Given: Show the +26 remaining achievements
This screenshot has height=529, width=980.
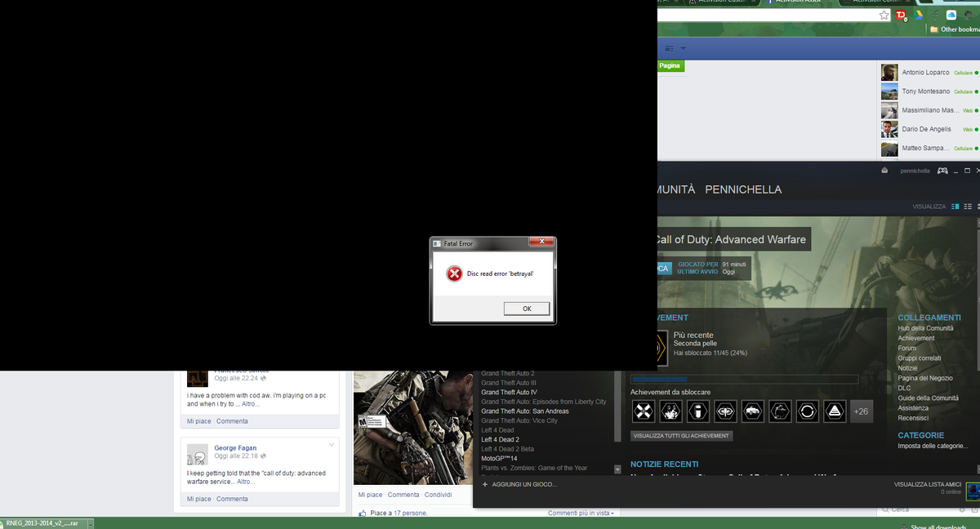Looking at the screenshot, I should [862, 411].
